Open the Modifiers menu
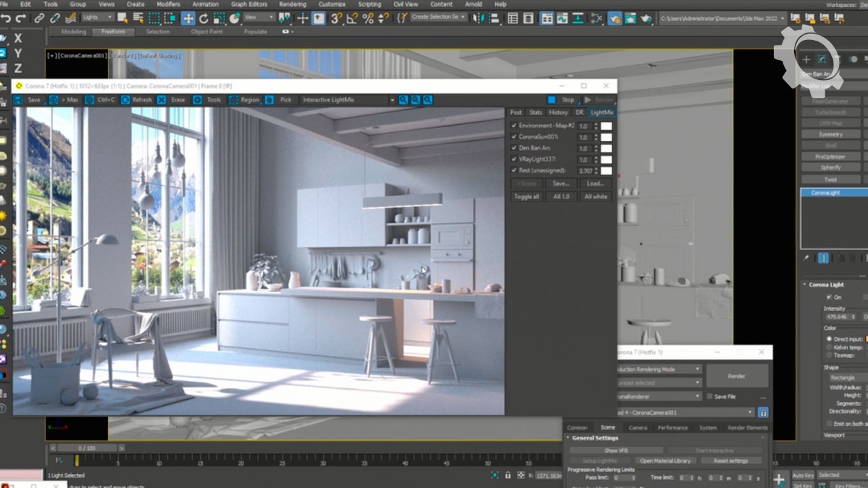The width and height of the screenshot is (868, 488). 168,4
